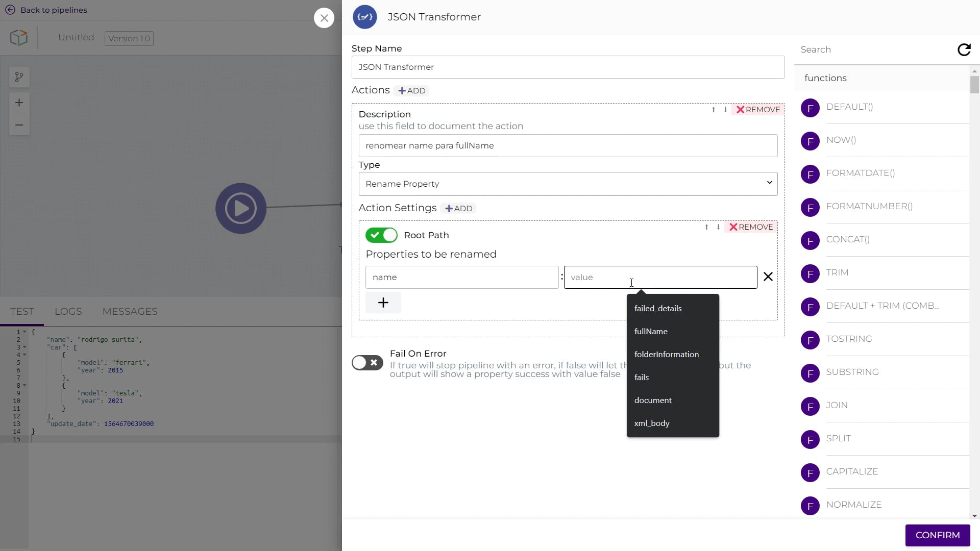
Task: Open the MESSAGES tab
Action: [x=130, y=311]
